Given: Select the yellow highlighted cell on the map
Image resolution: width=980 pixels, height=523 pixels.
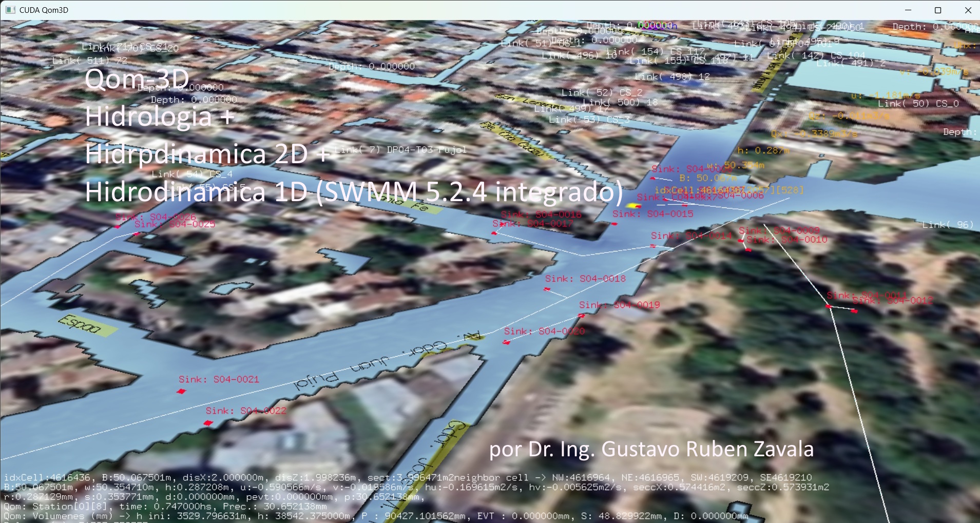Looking at the screenshot, I should (634, 206).
